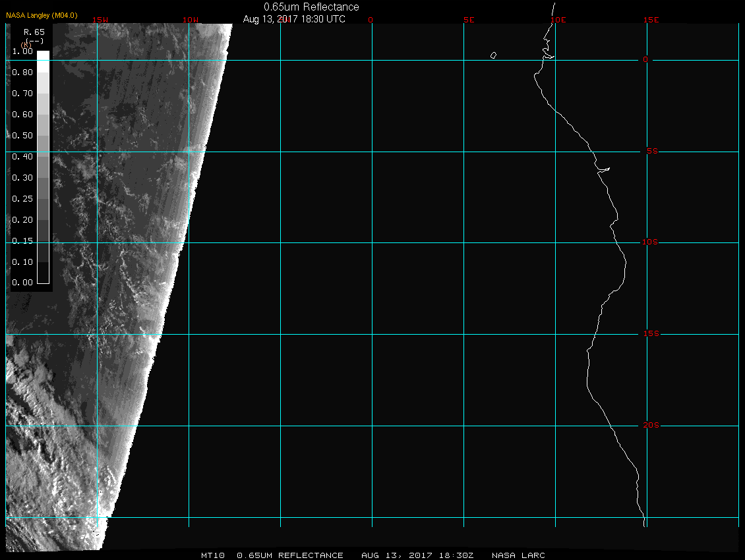Click the NASA LARC footer label
The image size is (745, 560).
pyautogui.click(x=519, y=555)
